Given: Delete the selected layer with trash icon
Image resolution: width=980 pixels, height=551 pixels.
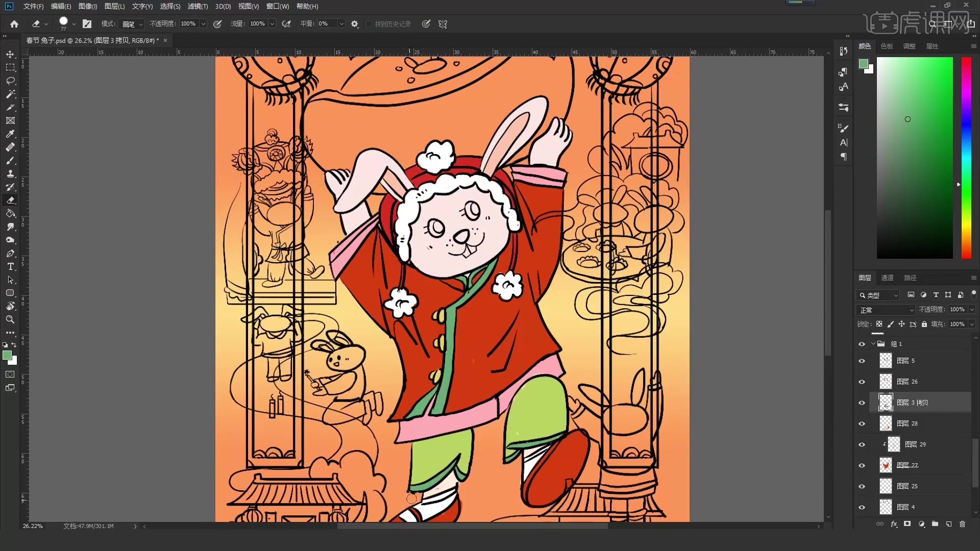Looking at the screenshot, I should tap(962, 524).
